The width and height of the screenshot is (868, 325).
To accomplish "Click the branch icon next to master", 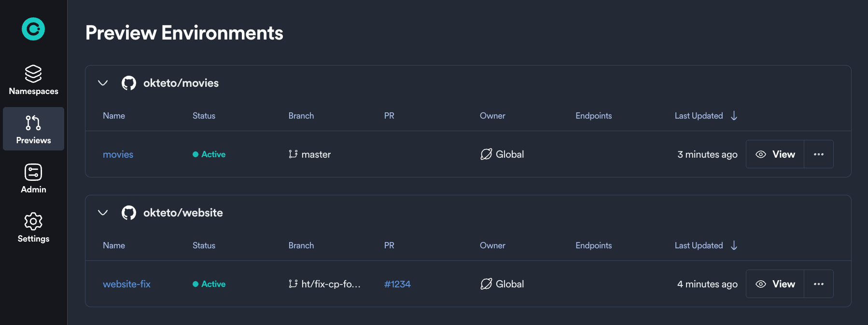I will click(x=293, y=154).
